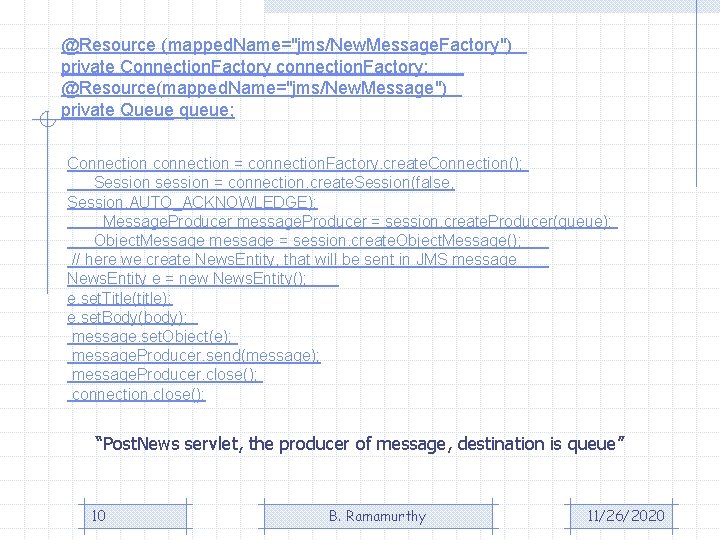Image resolution: width=720 pixels, height=540 pixels.
Task: Click the Session.AUTO_ACKNOWLEDGE); line
Action: pyautogui.click(x=192, y=202)
